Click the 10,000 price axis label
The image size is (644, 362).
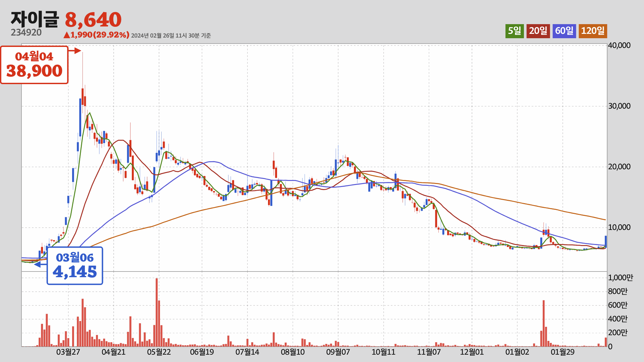[619, 227]
